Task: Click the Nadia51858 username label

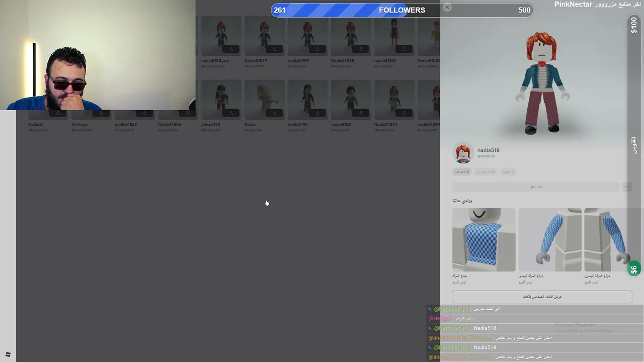Action: tap(343, 61)
